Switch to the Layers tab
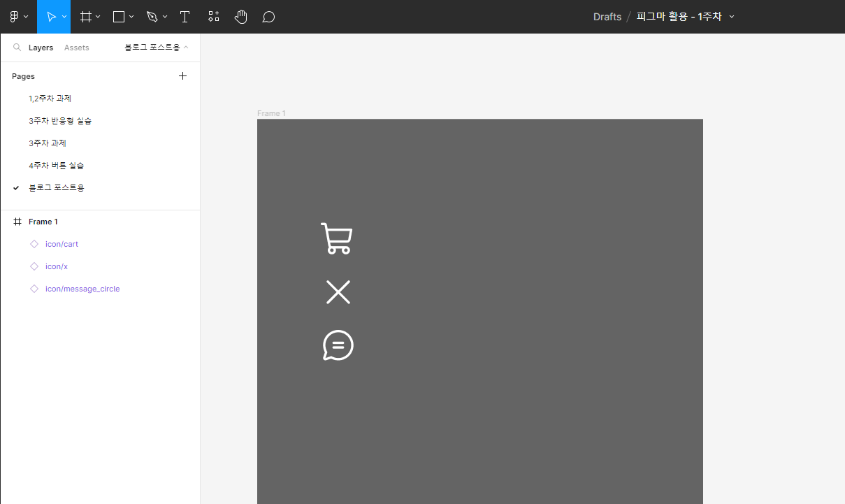The width and height of the screenshot is (845, 504). pos(41,48)
